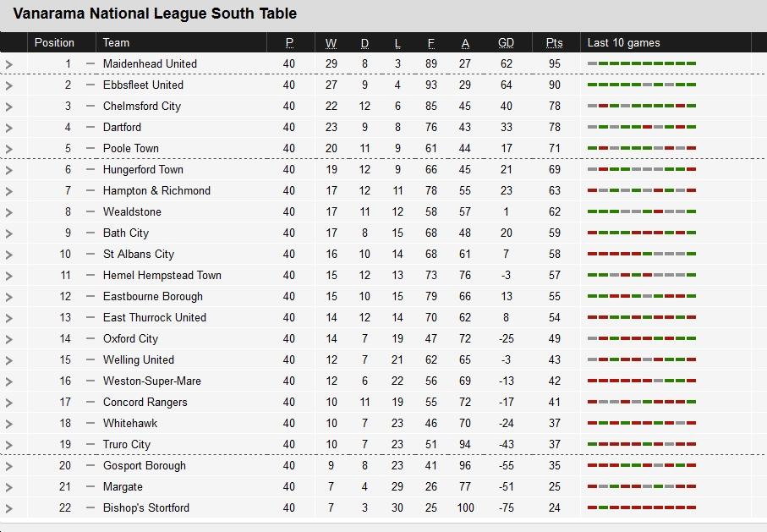Image resolution: width=767 pixels, height=532 pixels.
Task: Select the Chelmsford City team name
Action: pos(142,107)
